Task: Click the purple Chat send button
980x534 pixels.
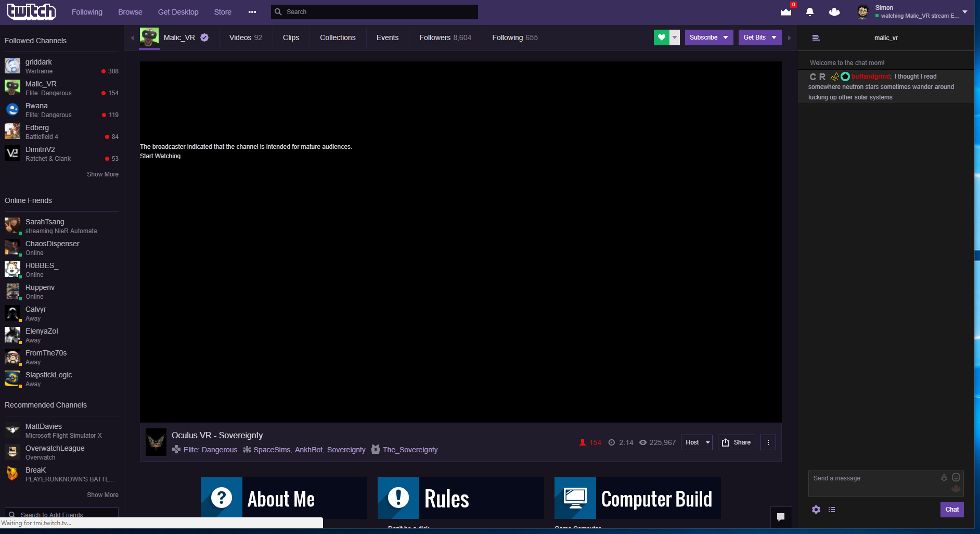Action: 952,510
